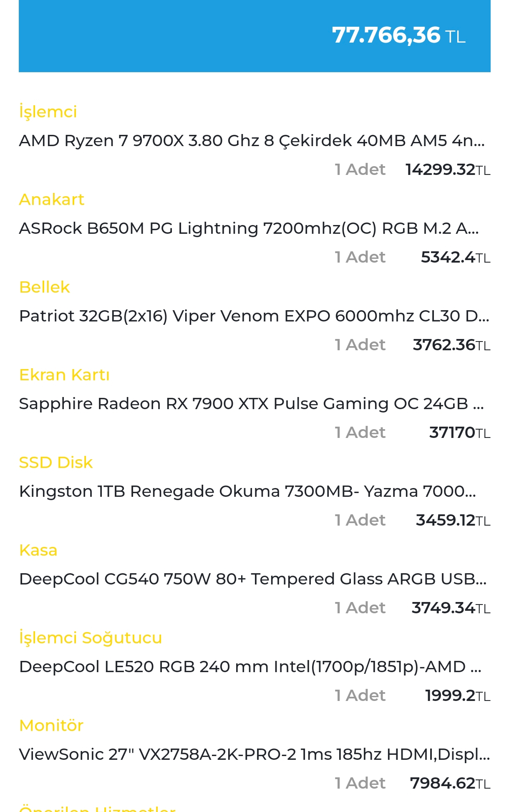Open the AMD Ryzen 7 9700X product
509x812 pixels.
click(252, 141)
